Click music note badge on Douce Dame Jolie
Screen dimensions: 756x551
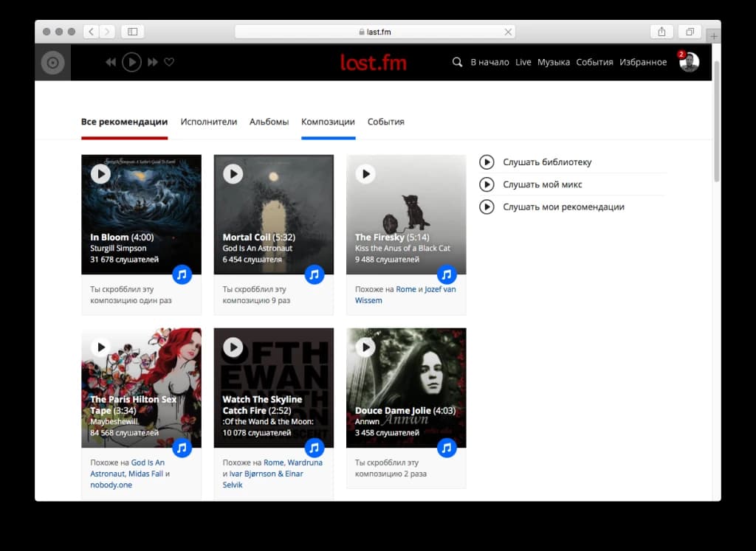pos(447,448)
